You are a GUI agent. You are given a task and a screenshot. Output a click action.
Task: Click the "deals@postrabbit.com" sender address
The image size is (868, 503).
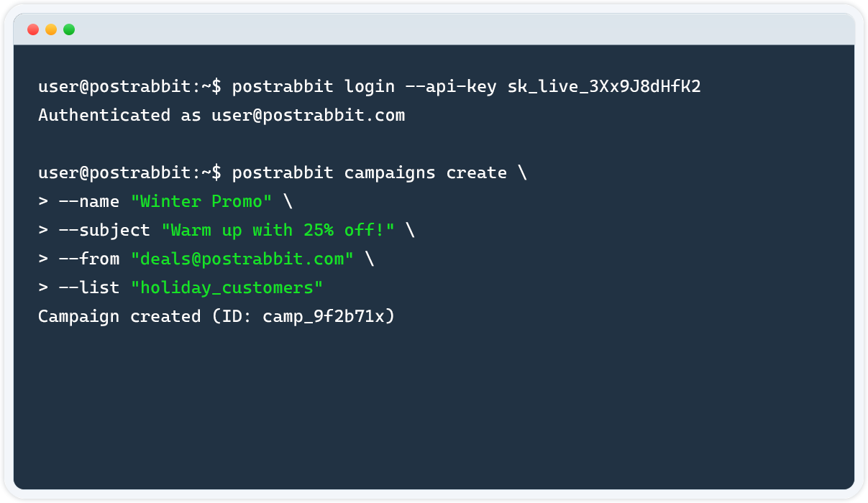[x=242, y=259]
